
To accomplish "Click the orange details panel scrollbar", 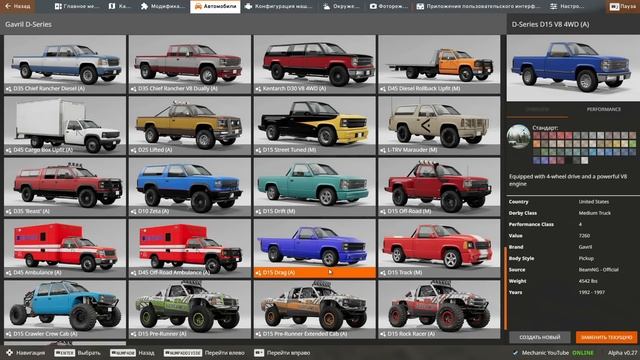I will coord(505,288).
